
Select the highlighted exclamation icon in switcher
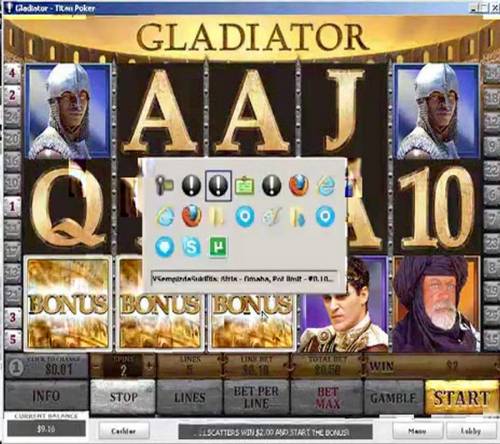tap(218, 186)
